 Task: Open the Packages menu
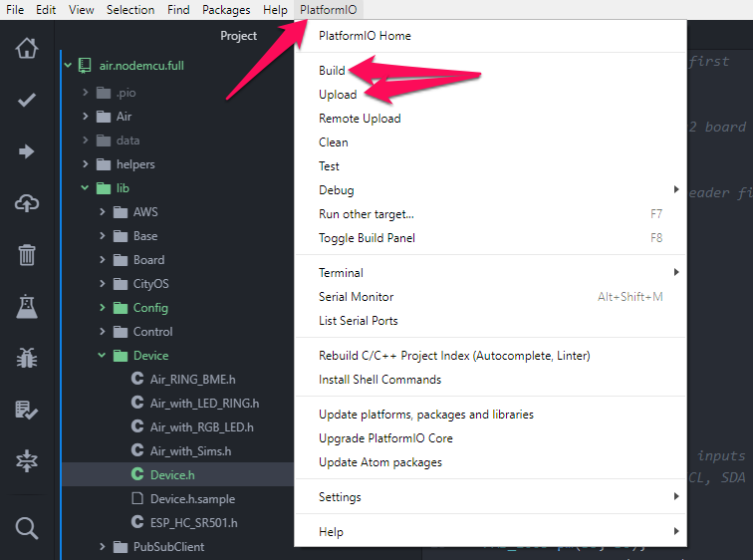pyautogui.click(x=226, y=10)
